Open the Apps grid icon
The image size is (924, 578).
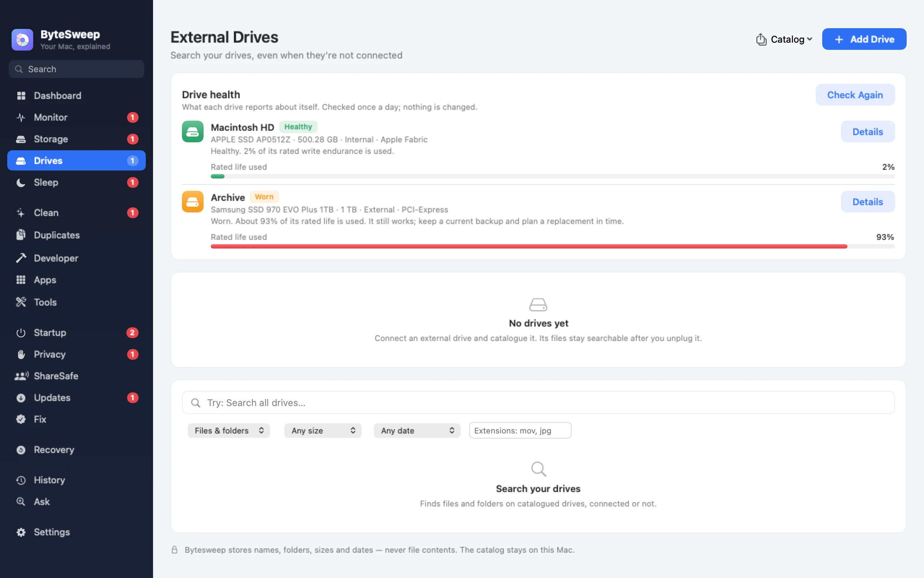tap(21, 280)
